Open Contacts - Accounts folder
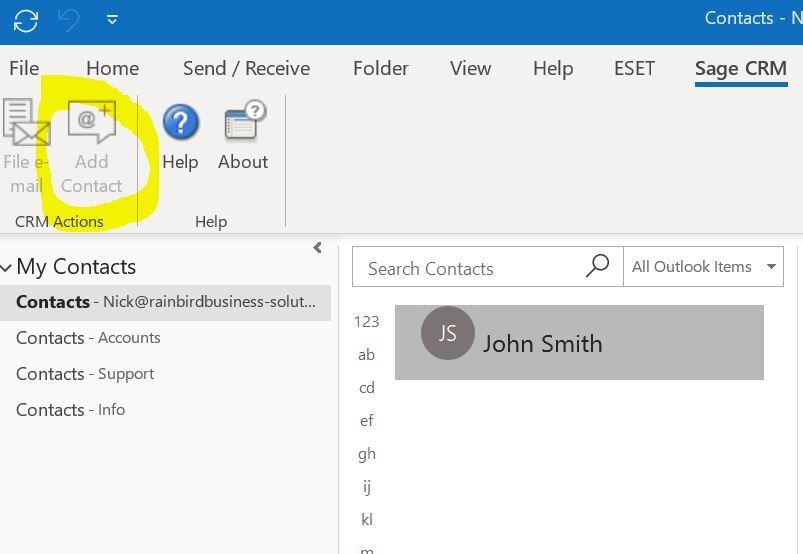The image size is (803, 554). 88,338
